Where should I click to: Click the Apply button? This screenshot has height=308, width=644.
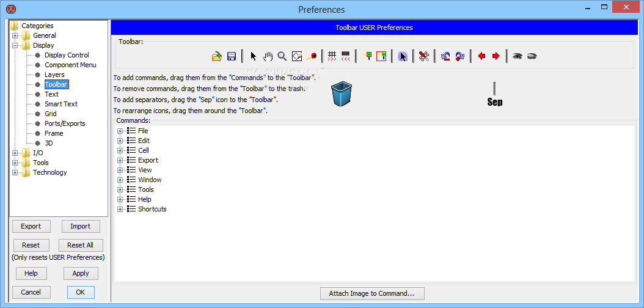coord(81,274)
